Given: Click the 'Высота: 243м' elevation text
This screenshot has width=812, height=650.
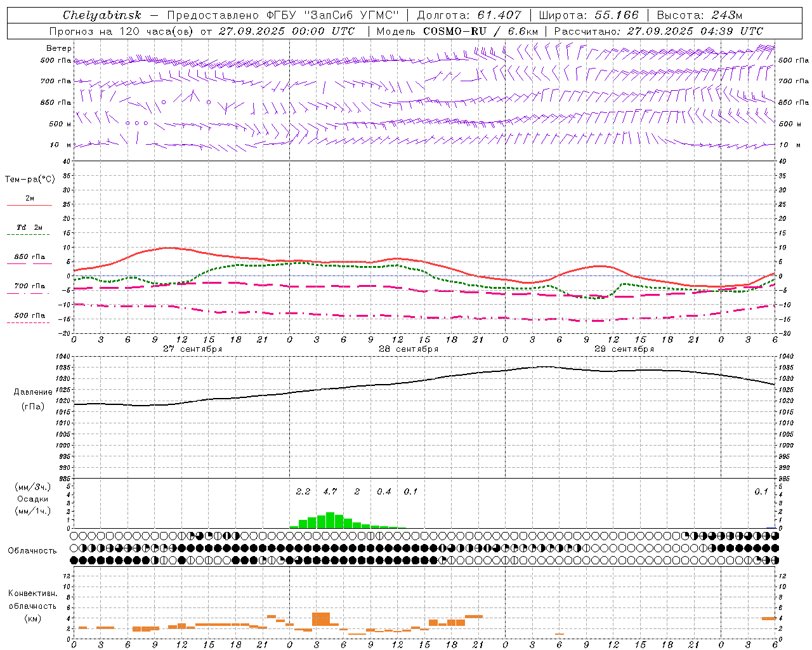Looking at the screenshot, I should 700,15.
